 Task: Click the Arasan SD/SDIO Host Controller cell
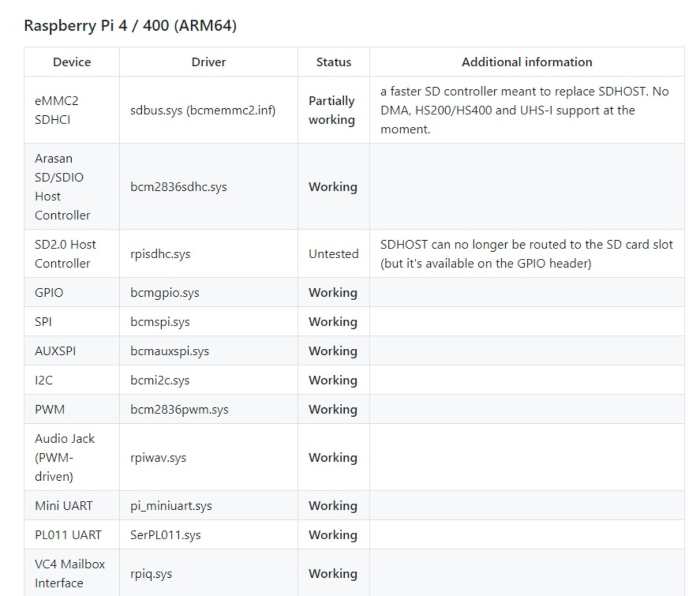click(x=62, y=187)
